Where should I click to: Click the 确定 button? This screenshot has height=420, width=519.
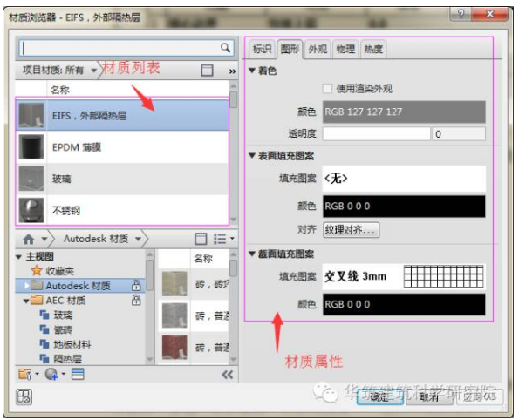point(379,396)
